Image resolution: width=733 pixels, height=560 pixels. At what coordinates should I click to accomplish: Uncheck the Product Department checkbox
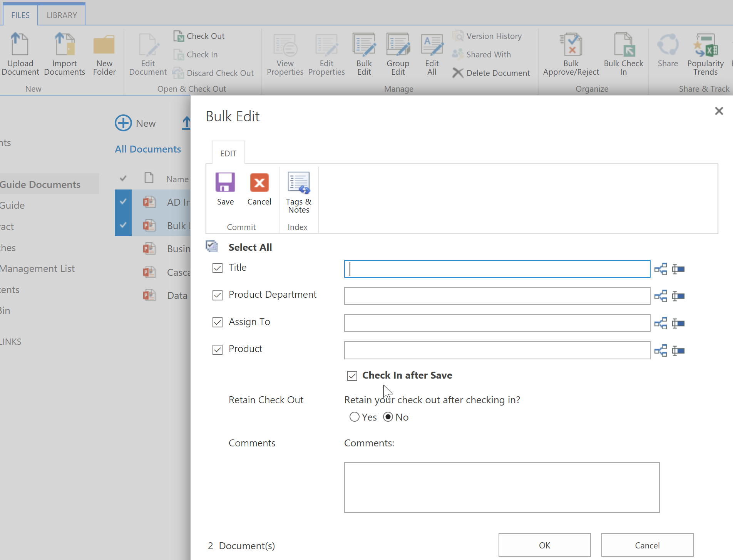(218, 295)
